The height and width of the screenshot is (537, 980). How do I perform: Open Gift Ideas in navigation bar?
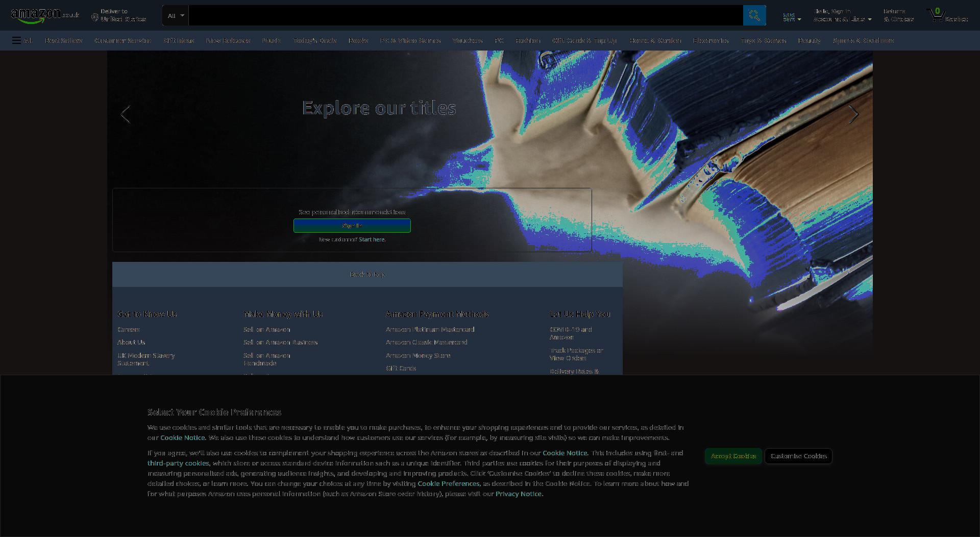pos(179,40)
